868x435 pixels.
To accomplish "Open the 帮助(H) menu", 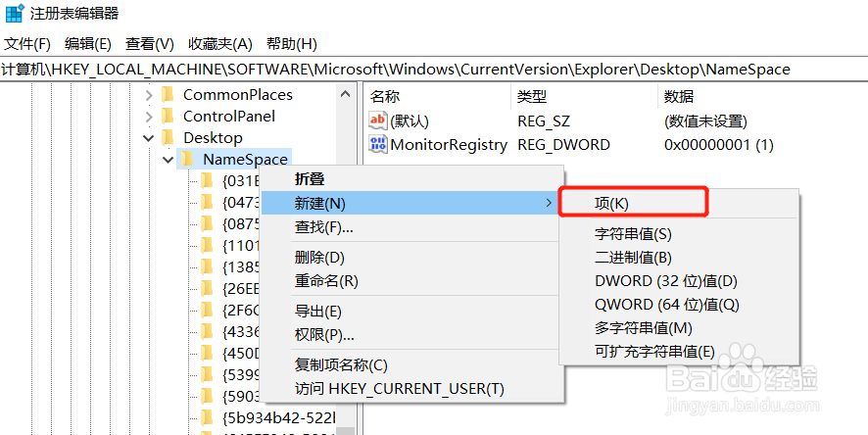I will point(292,44).
